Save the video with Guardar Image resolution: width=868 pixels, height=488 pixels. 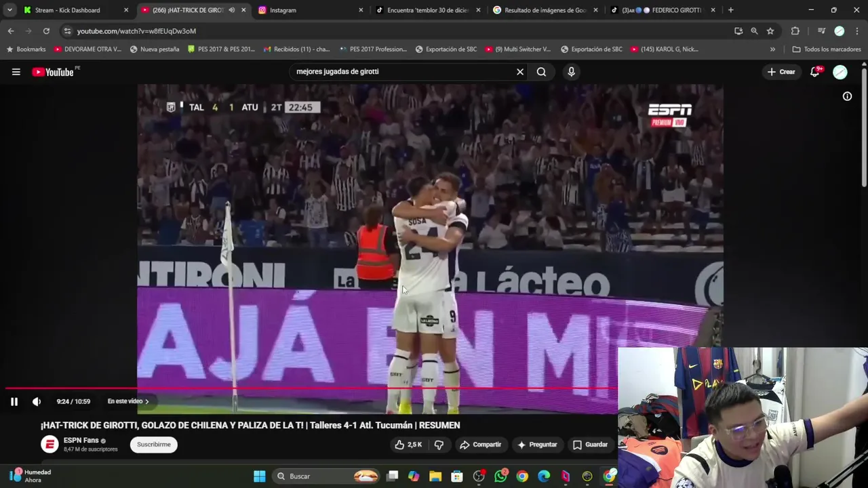(590, 445)
